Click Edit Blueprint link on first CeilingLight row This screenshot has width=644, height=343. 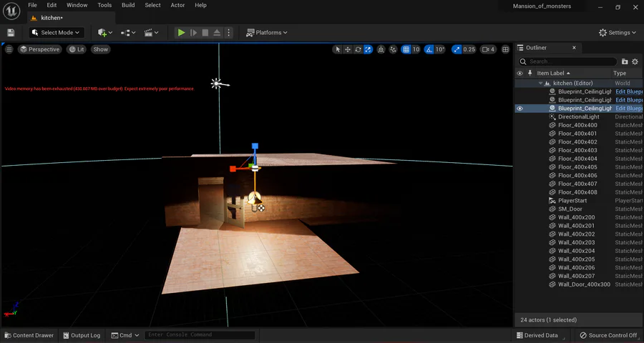(629, 91)
